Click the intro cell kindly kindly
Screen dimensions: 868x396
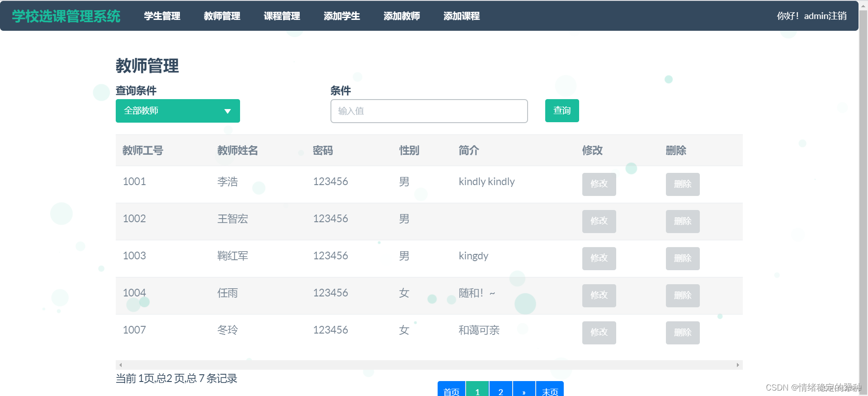tap(487, 181)
